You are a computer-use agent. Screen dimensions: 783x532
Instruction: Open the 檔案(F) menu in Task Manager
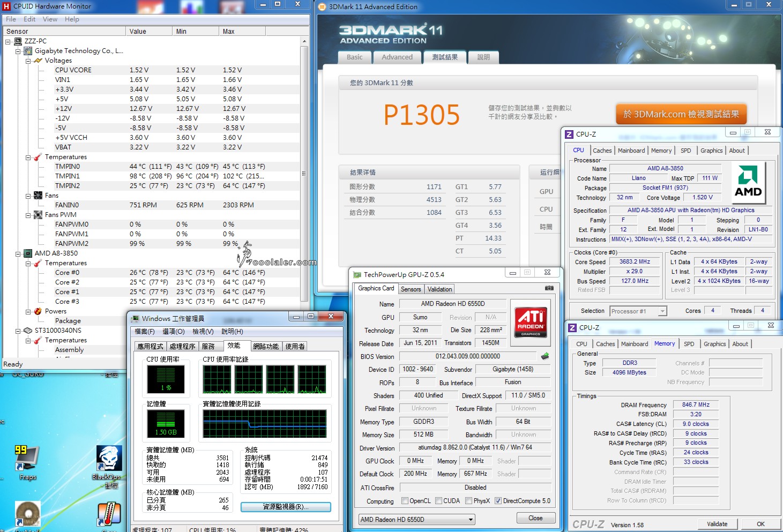[145, 332]
